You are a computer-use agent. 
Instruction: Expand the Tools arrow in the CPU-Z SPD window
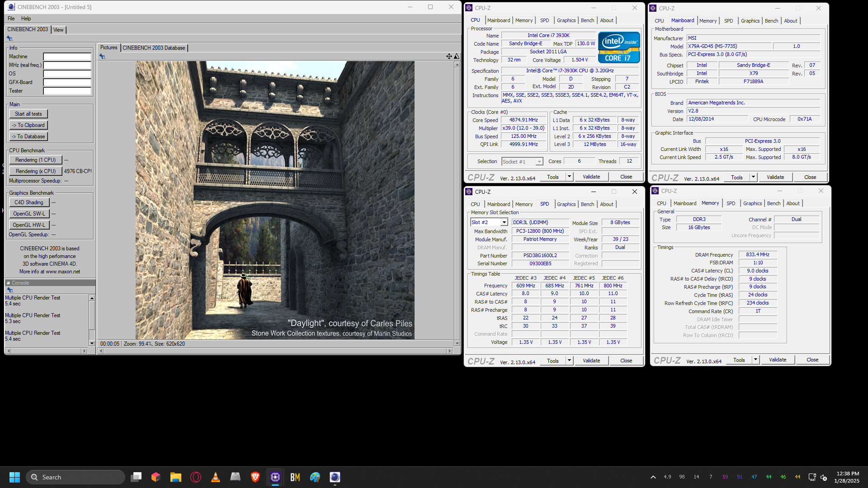(570, 361)
